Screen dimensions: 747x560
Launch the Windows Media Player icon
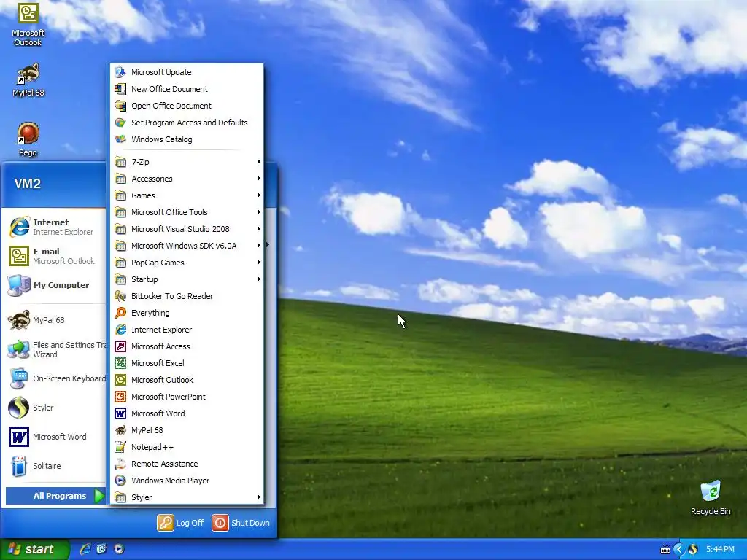coord(120,481)
